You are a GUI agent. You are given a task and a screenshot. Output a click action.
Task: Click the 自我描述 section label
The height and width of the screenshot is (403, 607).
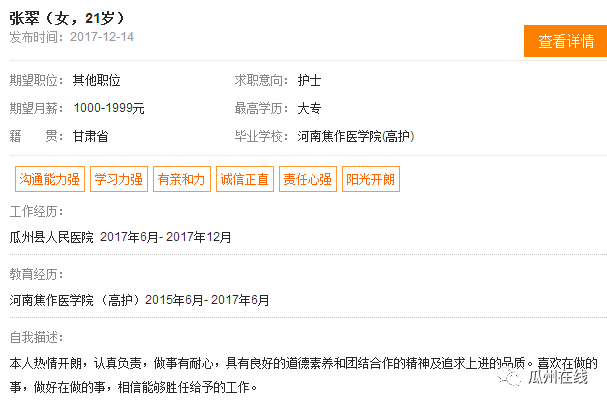tap(36, 337)
